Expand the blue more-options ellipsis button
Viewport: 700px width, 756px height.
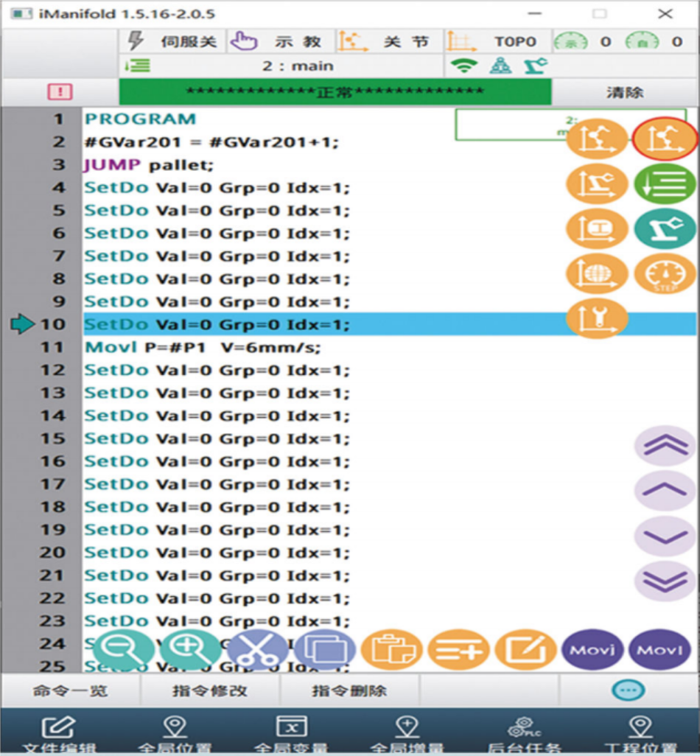pyautogui.click(x=629, y=690)
